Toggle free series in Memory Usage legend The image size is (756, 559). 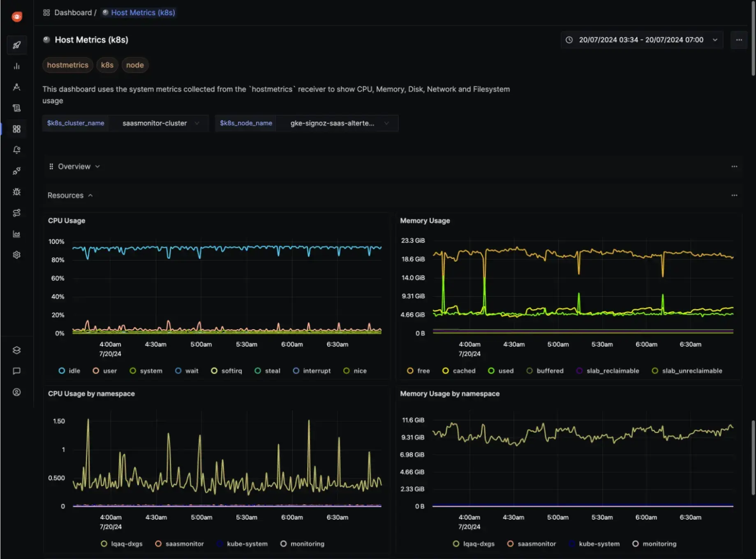click(x=418, y=371)
